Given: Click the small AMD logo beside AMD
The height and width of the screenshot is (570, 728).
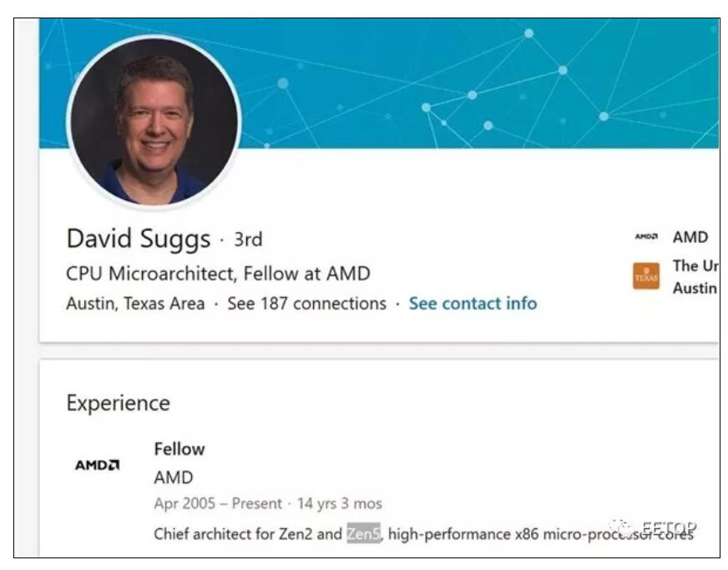Looking at the screenshot, I should 646,237.
